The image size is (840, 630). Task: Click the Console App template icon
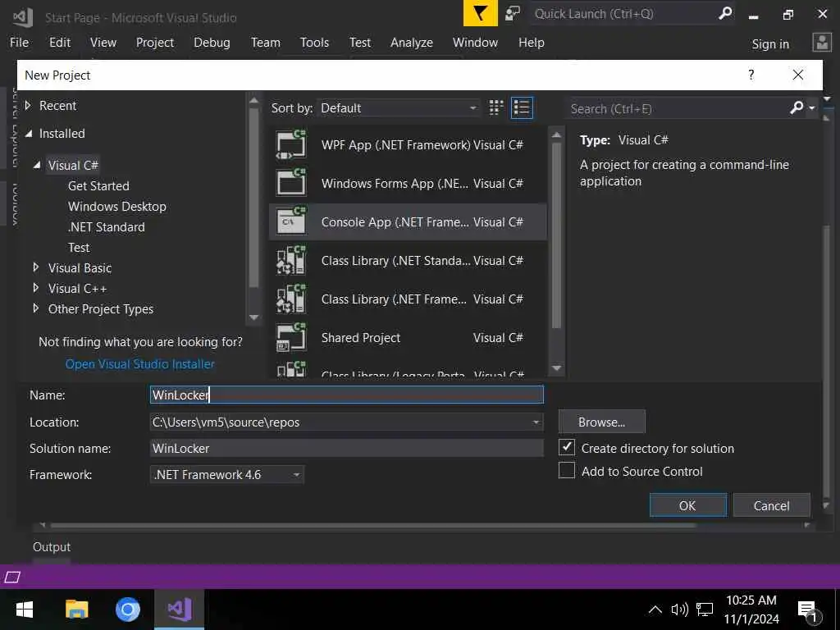(291, 221)
